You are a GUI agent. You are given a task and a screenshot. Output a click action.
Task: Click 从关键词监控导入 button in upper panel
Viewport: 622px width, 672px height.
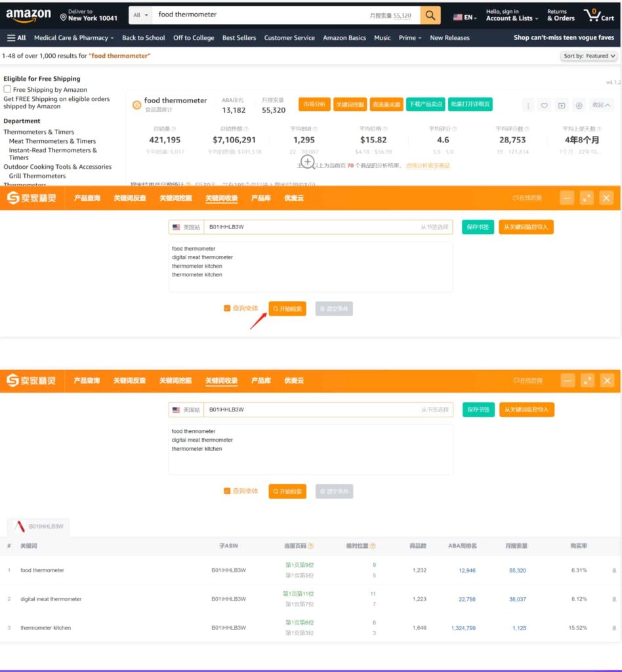(x=526, y=226)
